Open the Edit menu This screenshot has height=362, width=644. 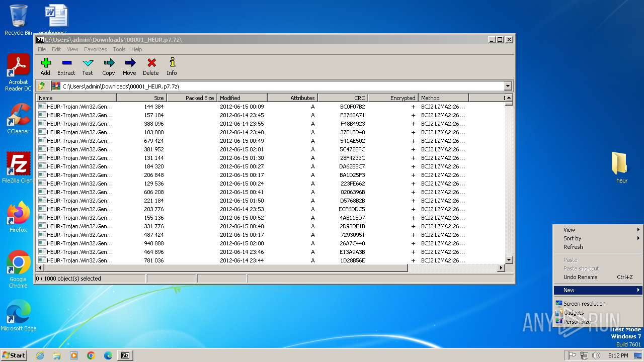56,49
